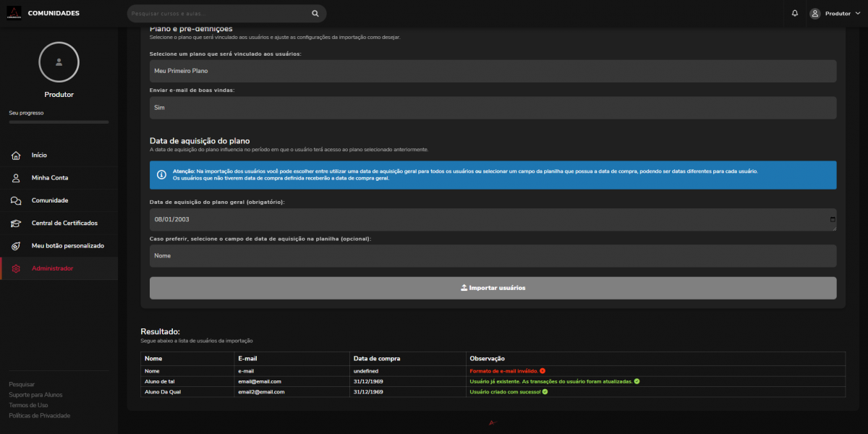Screen dimensions: 868x434
Task: Click the Meu botão personalizado rocket icon
Action: (x=16, y=246)
